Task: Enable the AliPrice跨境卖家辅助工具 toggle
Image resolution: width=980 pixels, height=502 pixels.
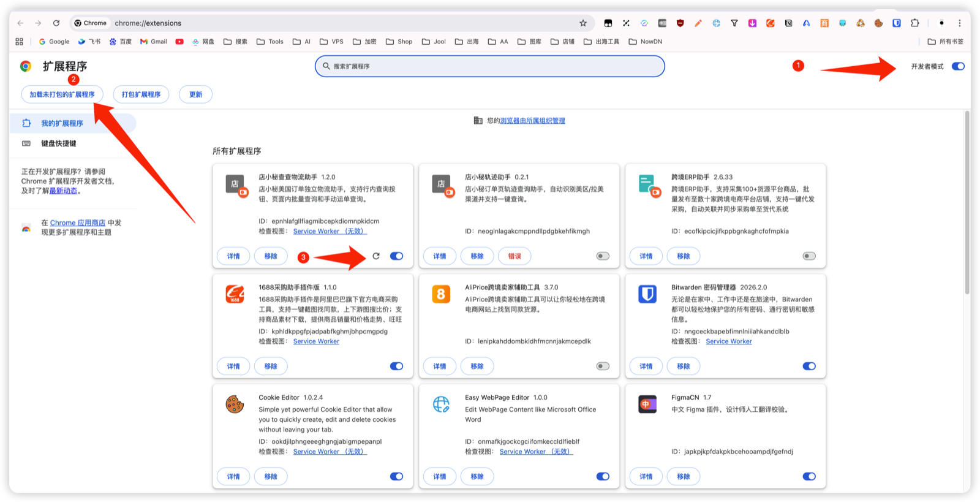Action: [x=603, y=367]
